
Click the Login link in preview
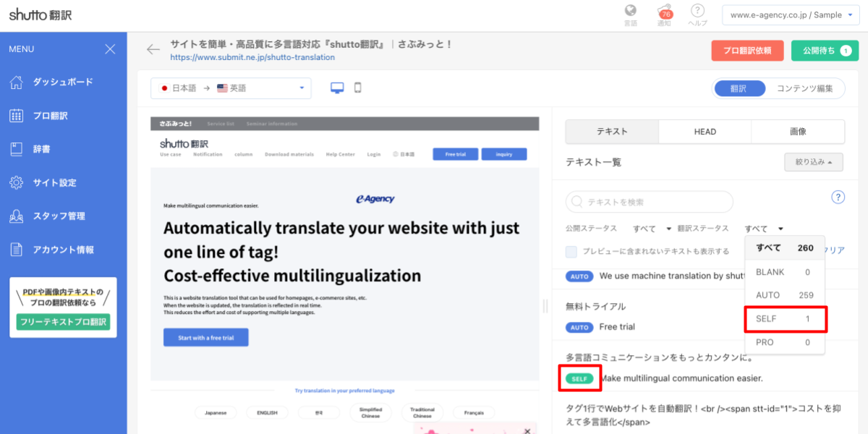pos(373,154)
